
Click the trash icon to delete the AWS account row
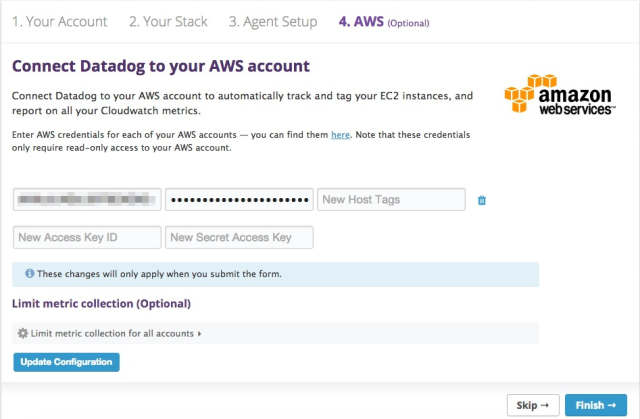click(x=482, y=200)
